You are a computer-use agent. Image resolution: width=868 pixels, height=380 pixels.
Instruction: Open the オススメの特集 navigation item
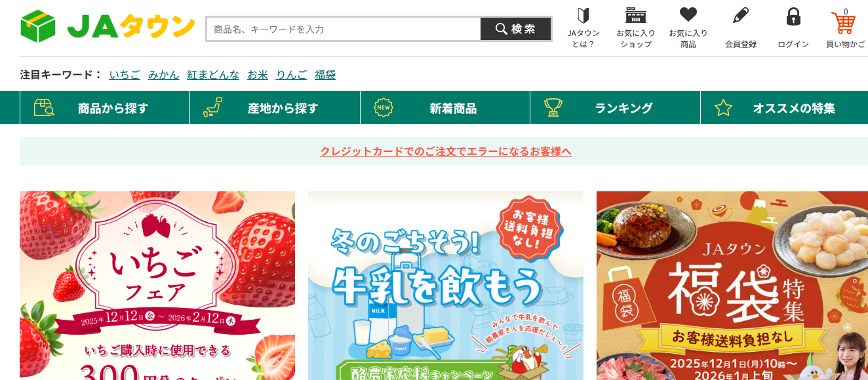pos(784,108)
